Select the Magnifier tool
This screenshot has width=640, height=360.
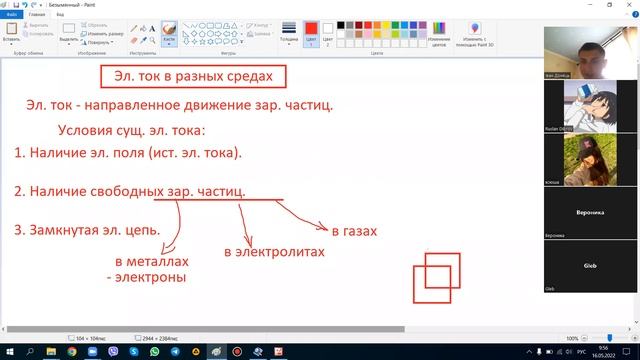[x=152, y=40]
